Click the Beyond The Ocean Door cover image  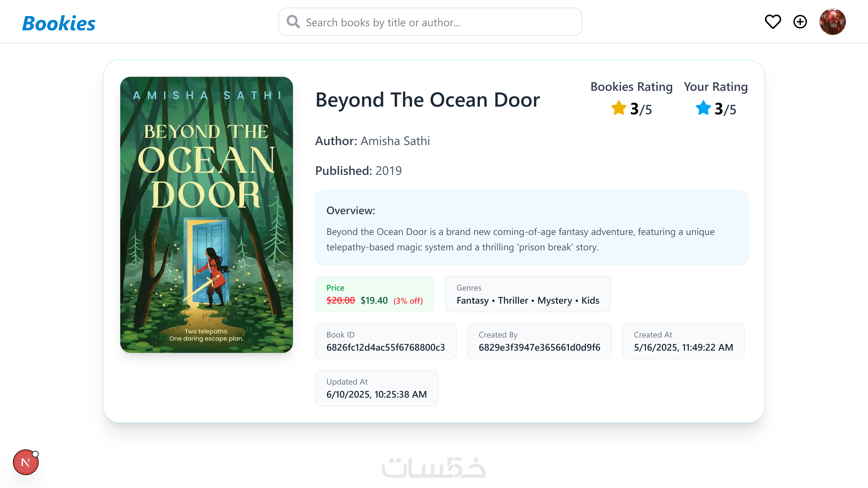(x=206, y=215)
